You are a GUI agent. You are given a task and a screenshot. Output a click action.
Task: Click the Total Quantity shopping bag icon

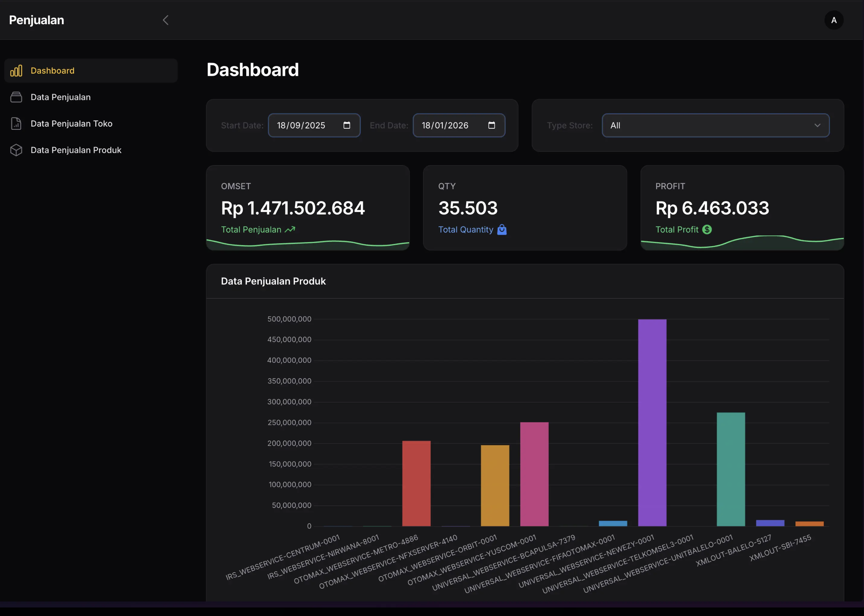pyautogui.click(x=502, y=229)
